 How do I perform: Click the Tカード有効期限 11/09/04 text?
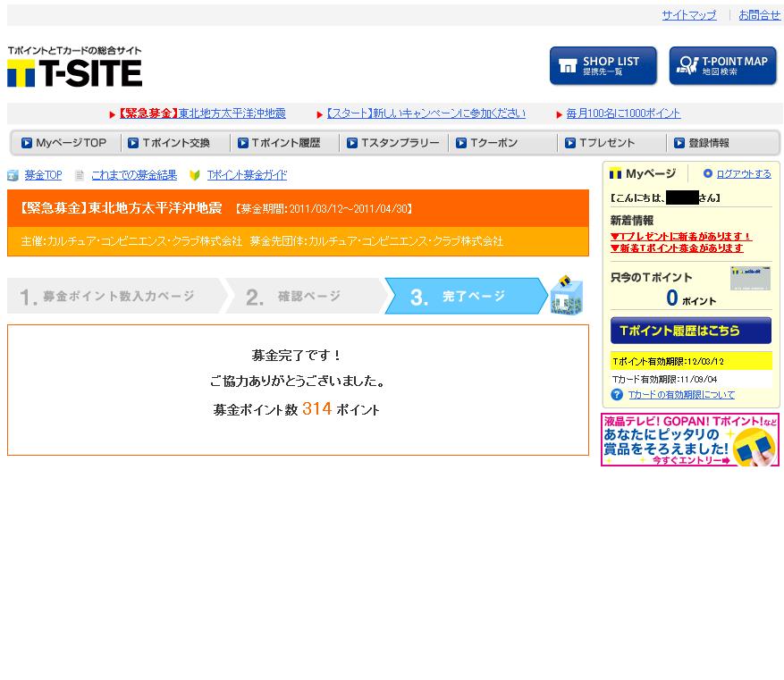[665, 379]
